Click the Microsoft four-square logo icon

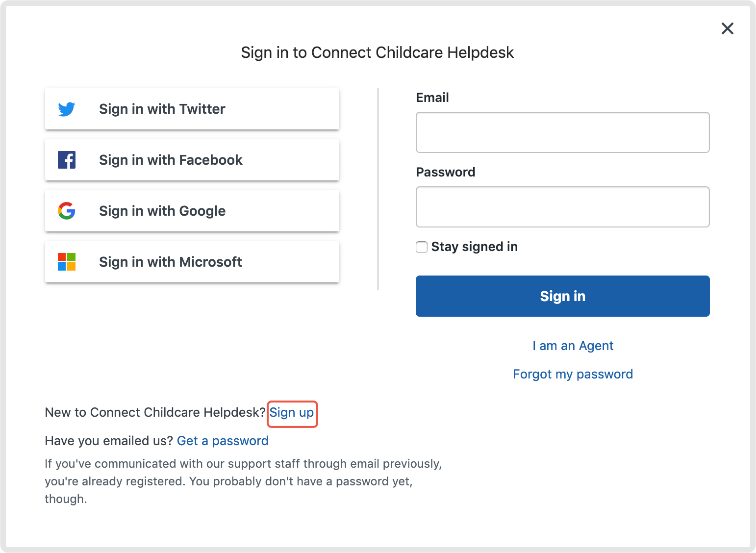(67, 262)
